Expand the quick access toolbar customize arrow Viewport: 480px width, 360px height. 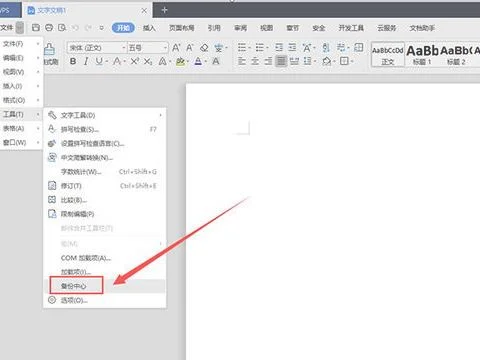point(102,28)
